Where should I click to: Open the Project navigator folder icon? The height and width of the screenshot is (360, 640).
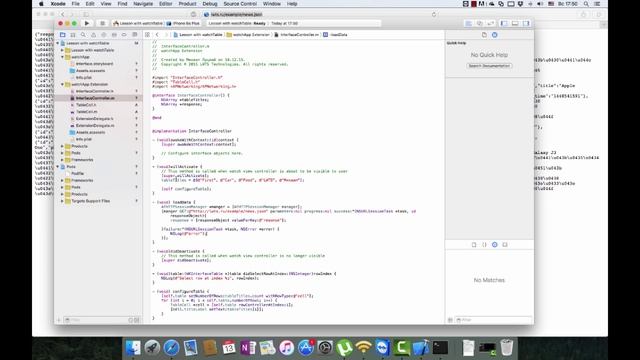coord(62,35)
